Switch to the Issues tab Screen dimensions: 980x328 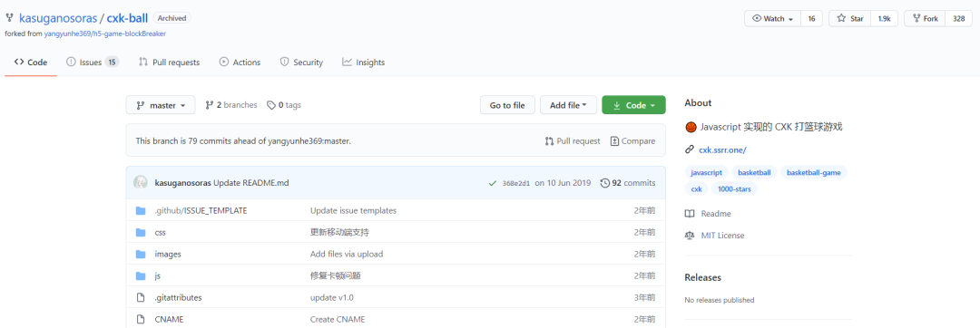[x=93, y=63]
